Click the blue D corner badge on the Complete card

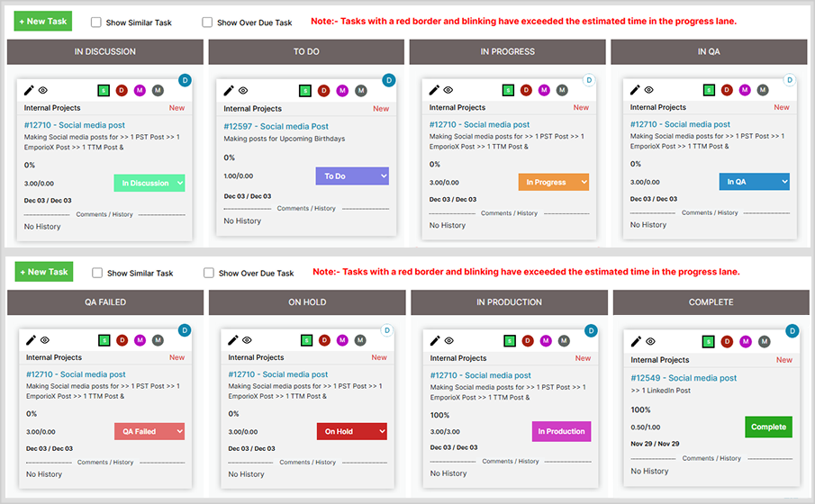792,330
